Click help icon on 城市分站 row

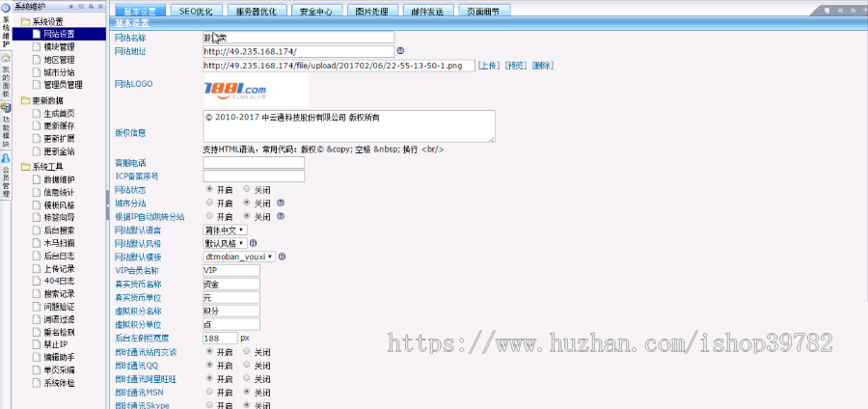[280, 203]
